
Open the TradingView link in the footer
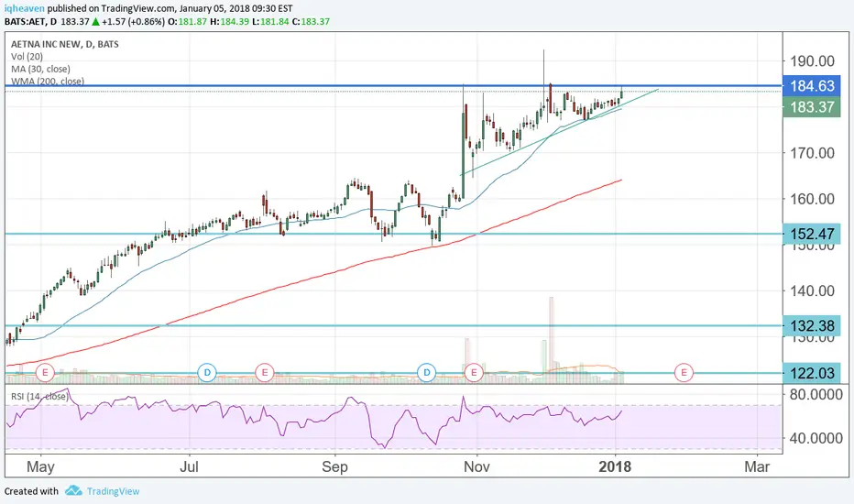(114, 491)
